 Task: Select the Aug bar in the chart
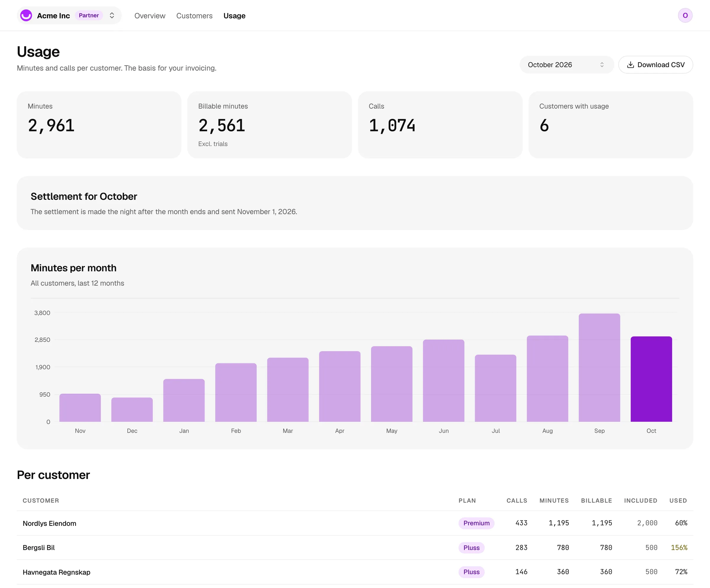coord(547,379)
